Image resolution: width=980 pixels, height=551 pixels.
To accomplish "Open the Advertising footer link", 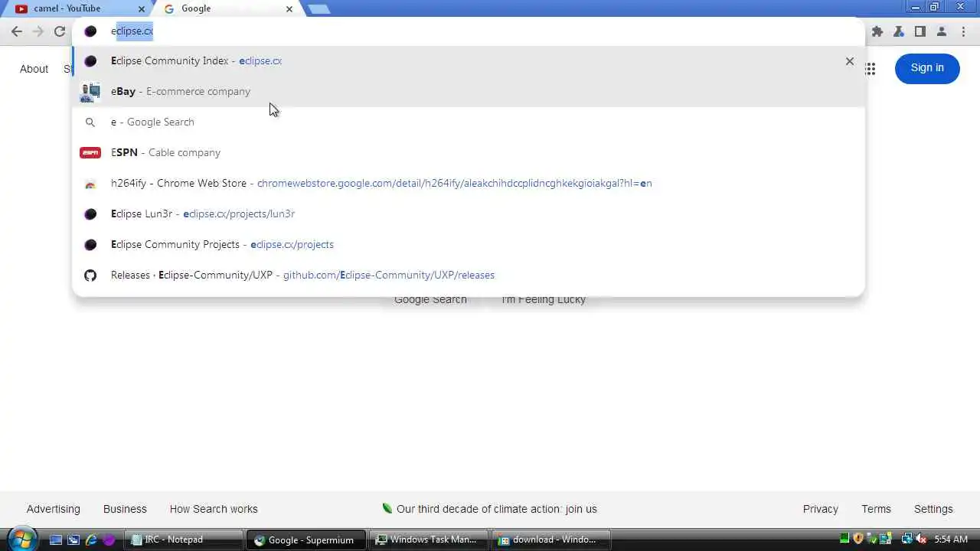I will coord(53,509).
